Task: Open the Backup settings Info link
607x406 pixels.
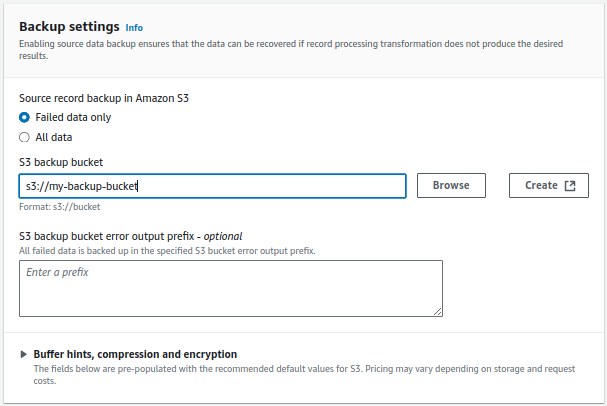Action: [134, 28]
